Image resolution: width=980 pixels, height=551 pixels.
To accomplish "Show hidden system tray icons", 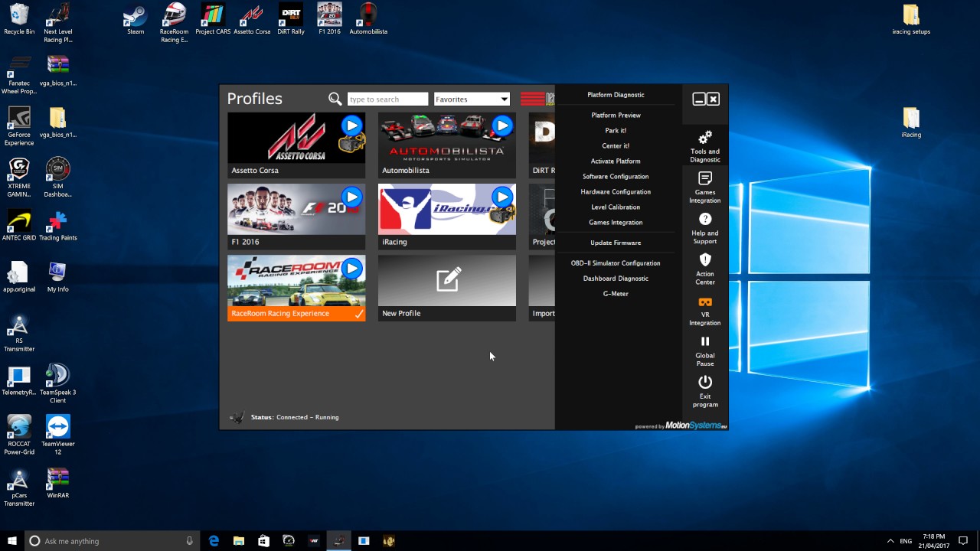I will point(890,541).
